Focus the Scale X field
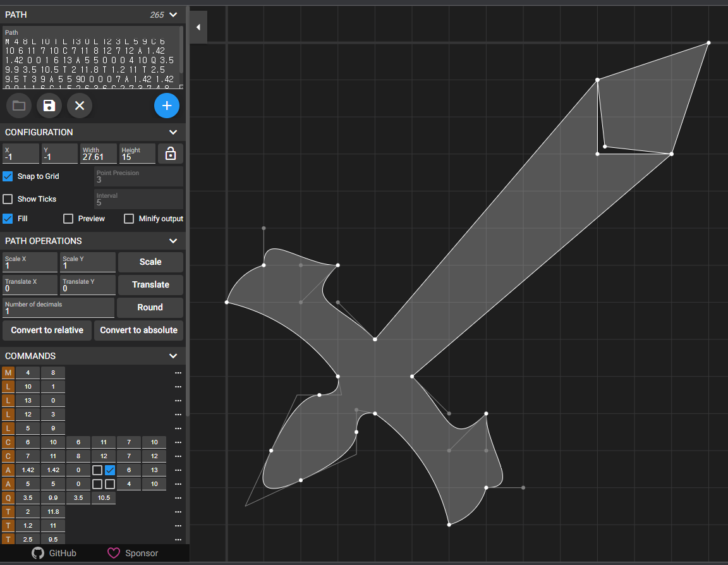 (30, 262)
